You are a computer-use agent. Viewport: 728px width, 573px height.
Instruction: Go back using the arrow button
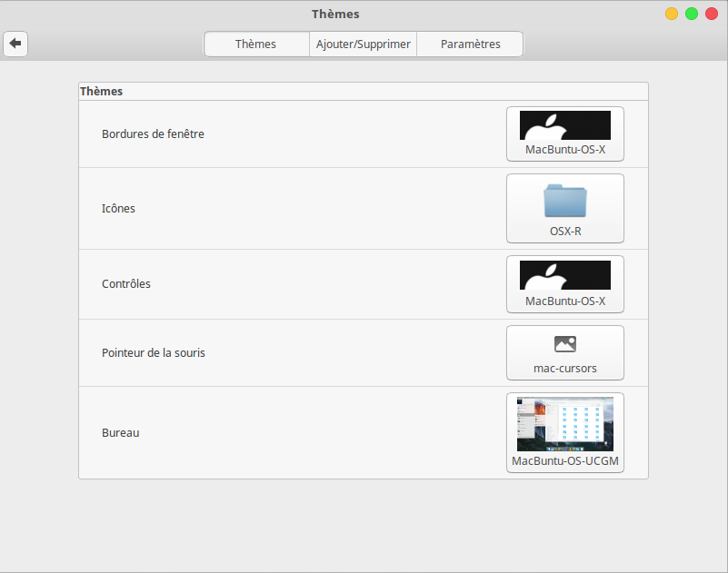[x=15, y=44]
